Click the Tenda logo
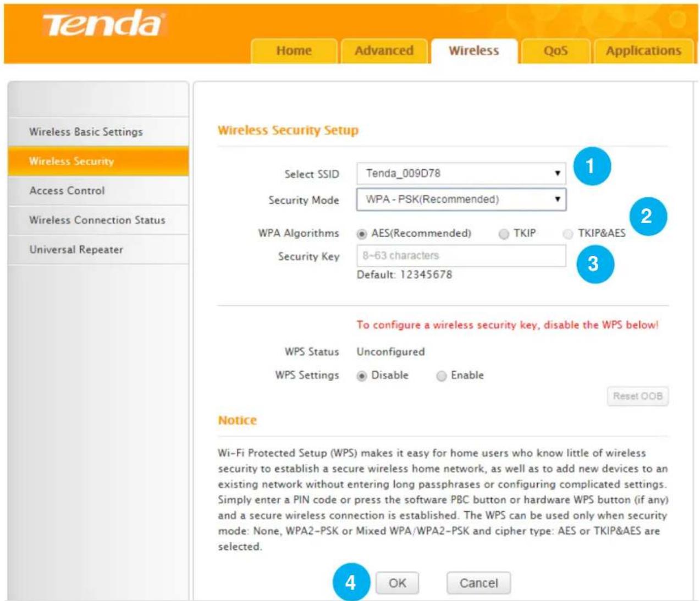Viewport: 700px width, 601px height. coord(104,25)
